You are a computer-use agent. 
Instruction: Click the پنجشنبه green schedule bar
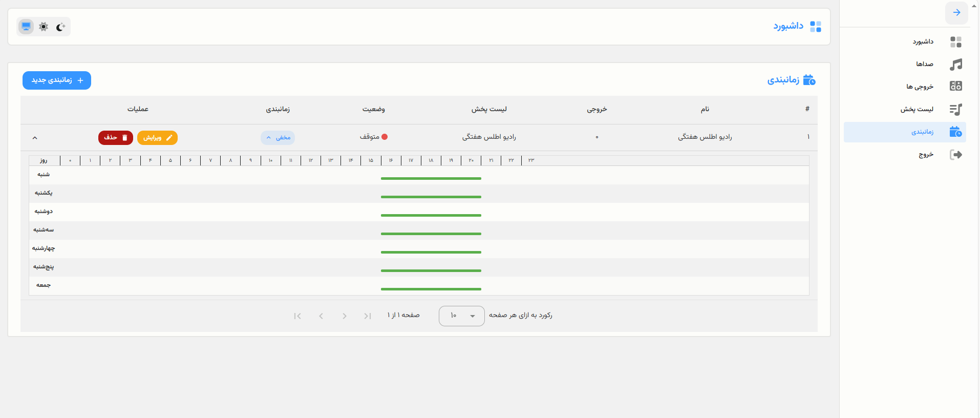[431, 270]
